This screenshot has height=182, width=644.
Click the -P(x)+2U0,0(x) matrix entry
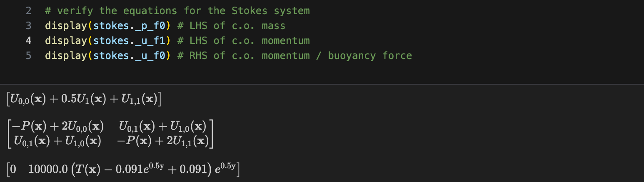(58, 126)
